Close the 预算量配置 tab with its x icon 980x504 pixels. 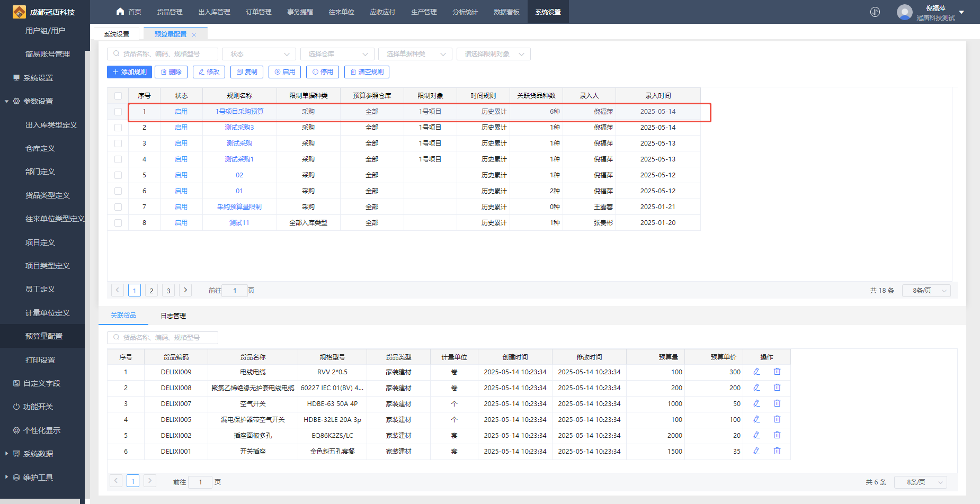point(194,34)
